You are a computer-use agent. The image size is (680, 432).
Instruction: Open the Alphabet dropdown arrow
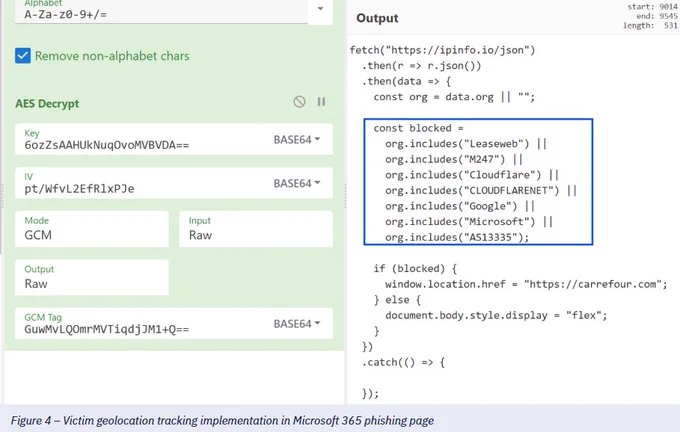[x=320, y=8]
